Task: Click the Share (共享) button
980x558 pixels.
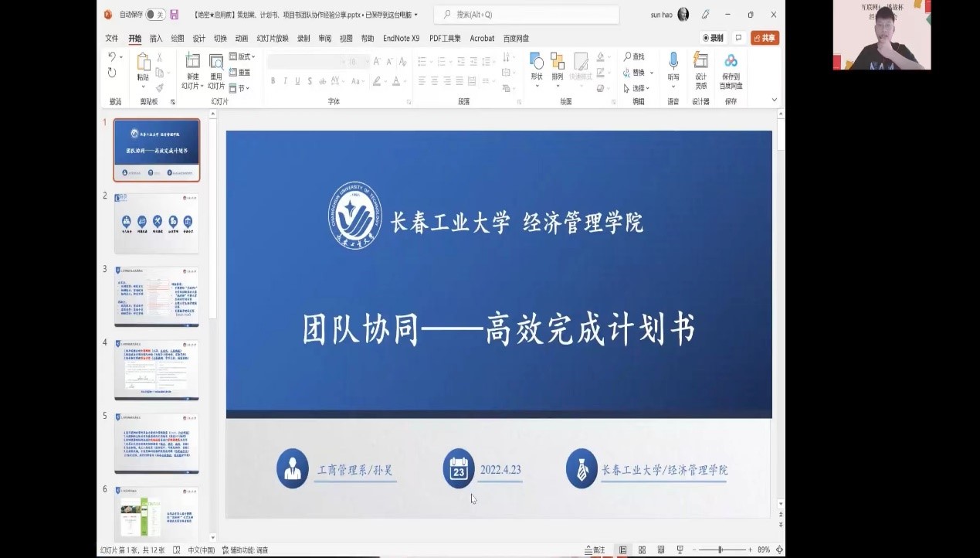Action: pyautogui.click(x=765, y=38)
